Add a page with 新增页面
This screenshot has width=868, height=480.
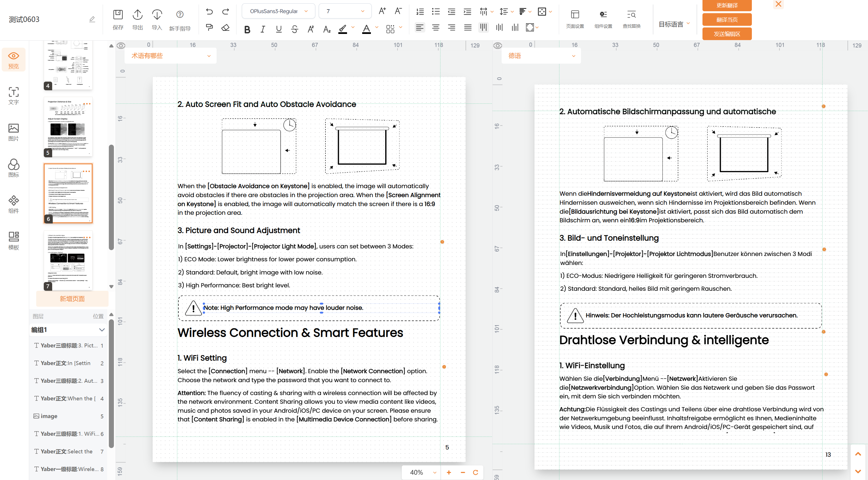tap(72, 299)
